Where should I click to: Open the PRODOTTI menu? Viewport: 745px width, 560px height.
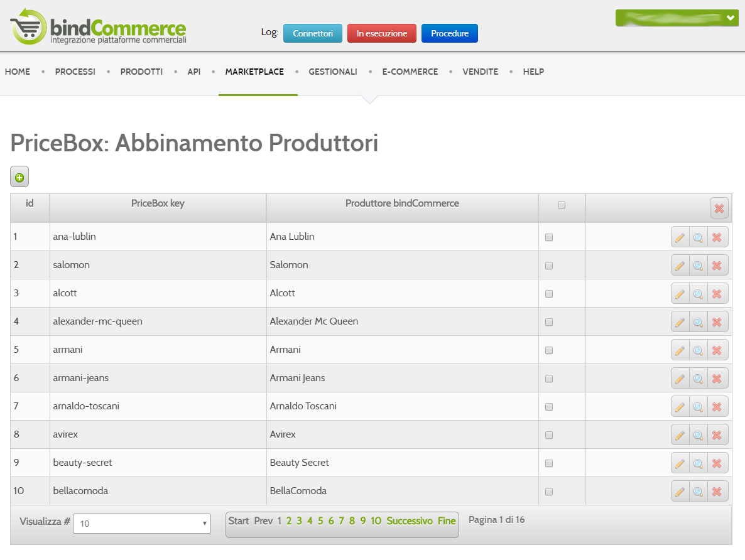point(141,72)
